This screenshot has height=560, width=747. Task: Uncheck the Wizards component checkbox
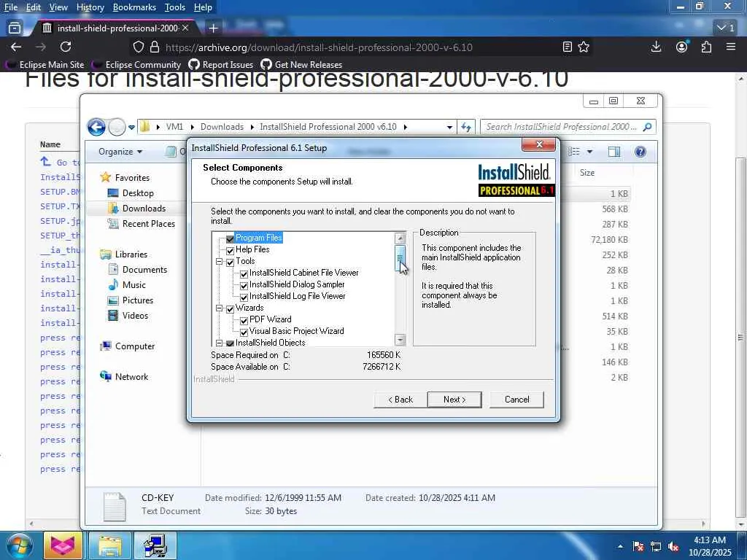[x=230, y=308]
